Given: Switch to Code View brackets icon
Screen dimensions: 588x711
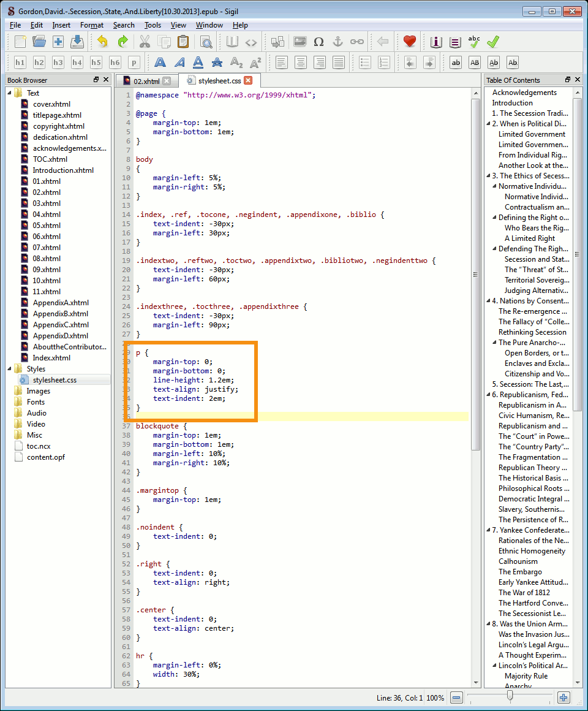Looking at the screenshot, I should coord(251,42).
